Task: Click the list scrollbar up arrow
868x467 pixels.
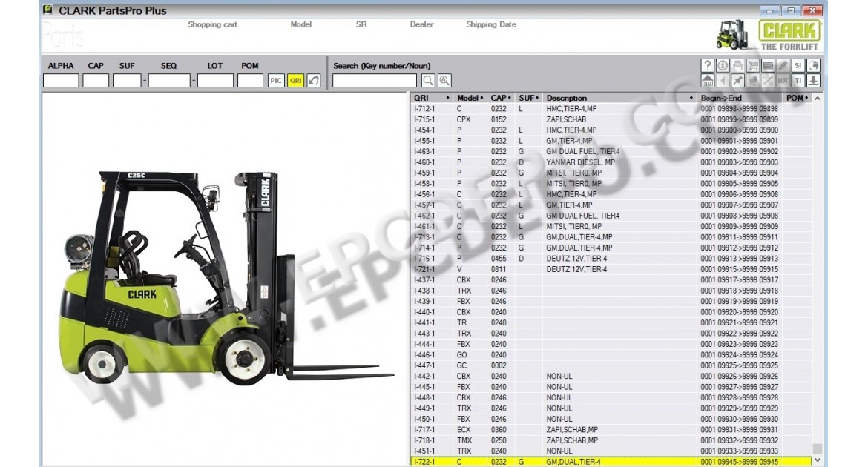Action: [817, 98]
